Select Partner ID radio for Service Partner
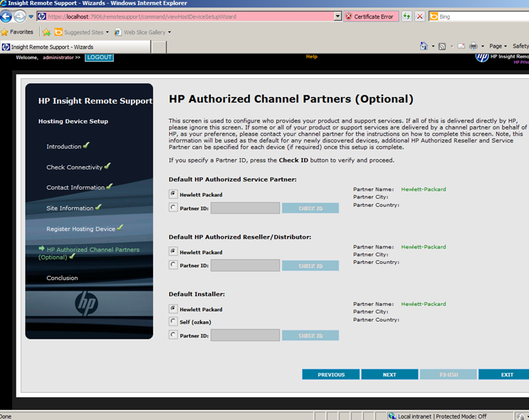529x420 pixels. click(x=173, y=207)
